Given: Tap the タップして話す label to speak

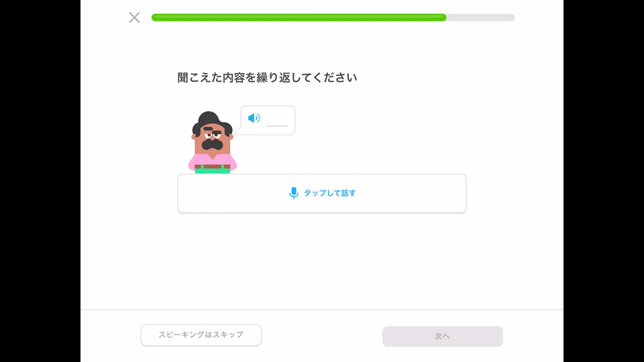Looking at the screenshot, I should click(330, 193).
